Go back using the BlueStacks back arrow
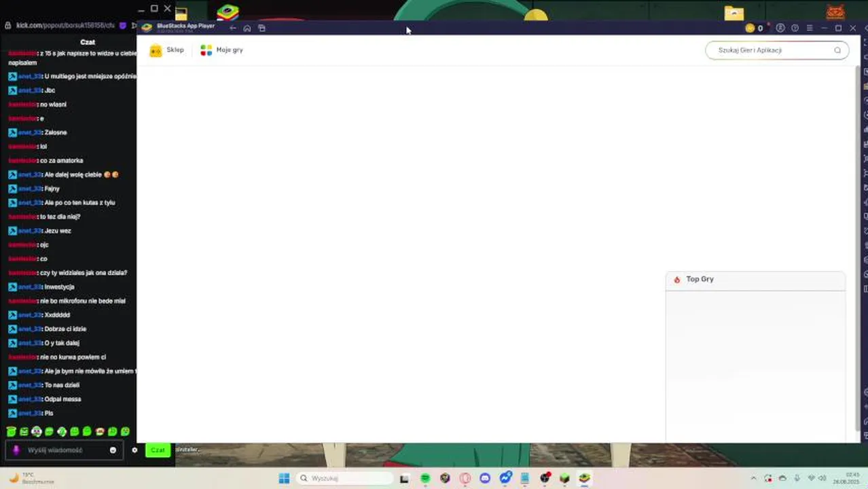The height and width of the screenshot is (489, 868). 232,28
